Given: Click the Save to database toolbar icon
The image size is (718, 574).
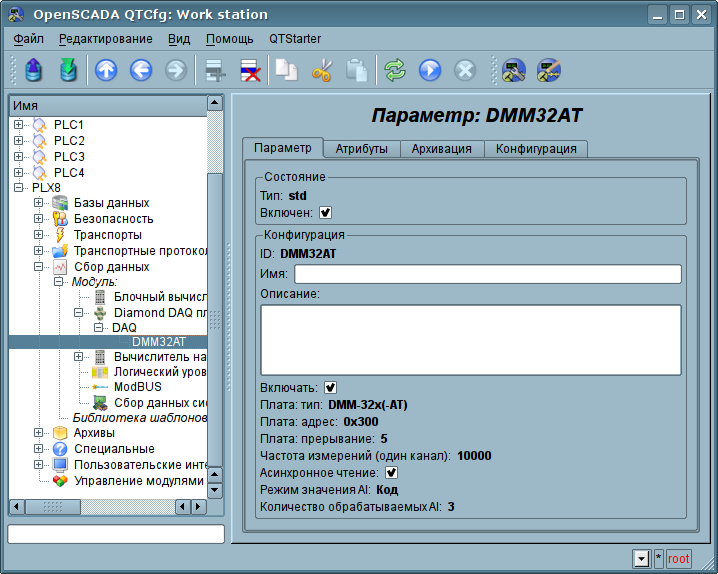Looking at the screenshot, I should 68,70.
